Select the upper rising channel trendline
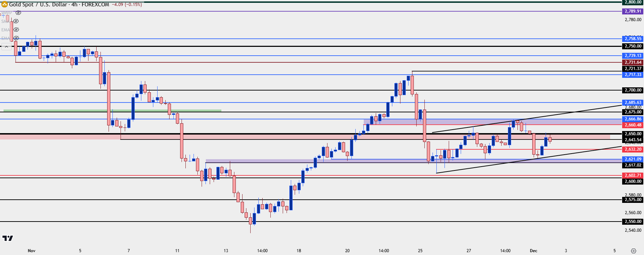The height and width of the screenshot is (255, 644). coord(527,119)
